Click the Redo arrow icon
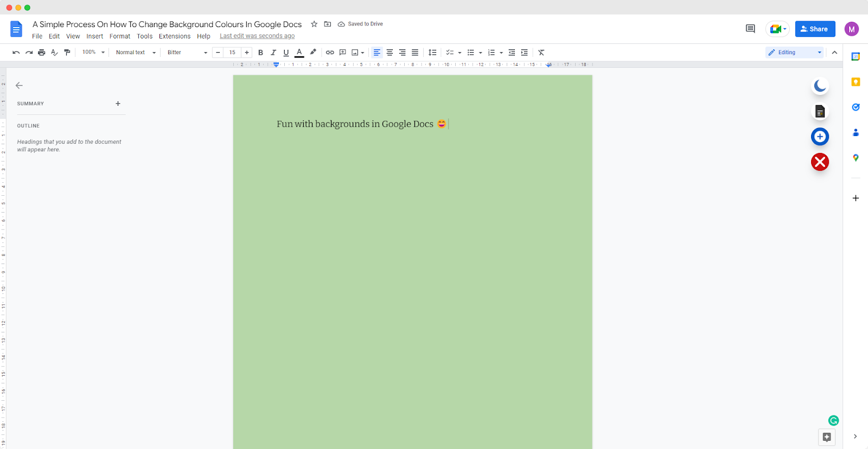Screen dimensions: 868x449 tap(29, 53)
